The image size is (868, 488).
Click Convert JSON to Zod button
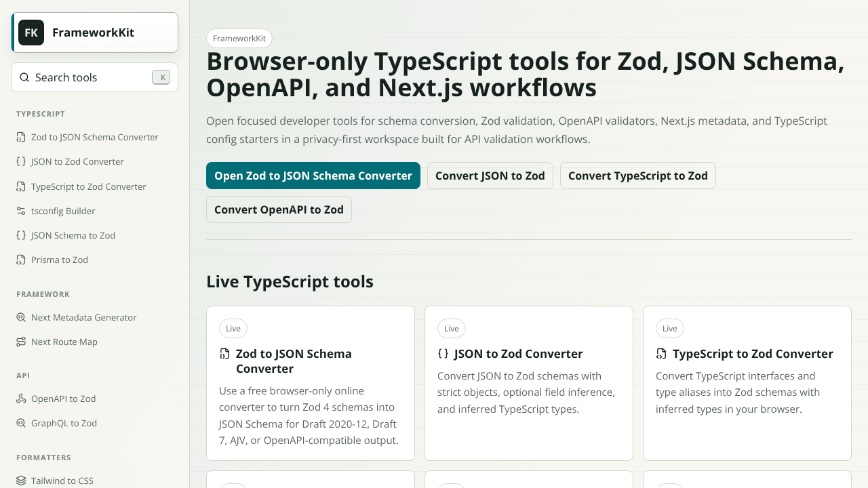pos(490,176)
